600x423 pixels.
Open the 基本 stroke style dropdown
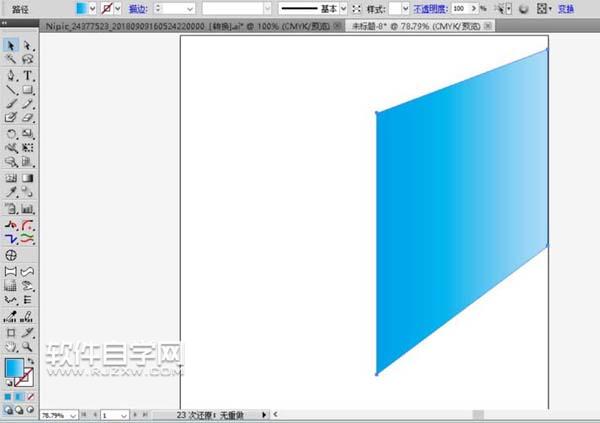(343, 8)
